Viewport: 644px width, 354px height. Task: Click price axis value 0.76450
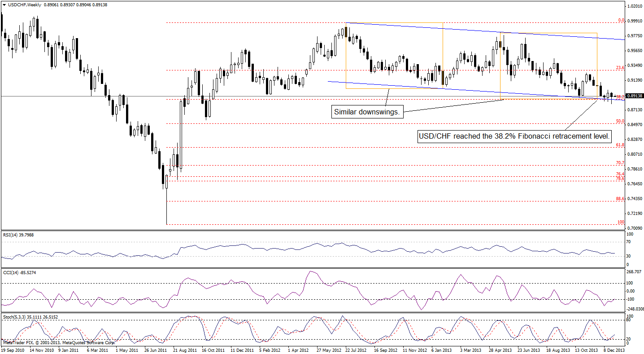(x=635, y=184)
